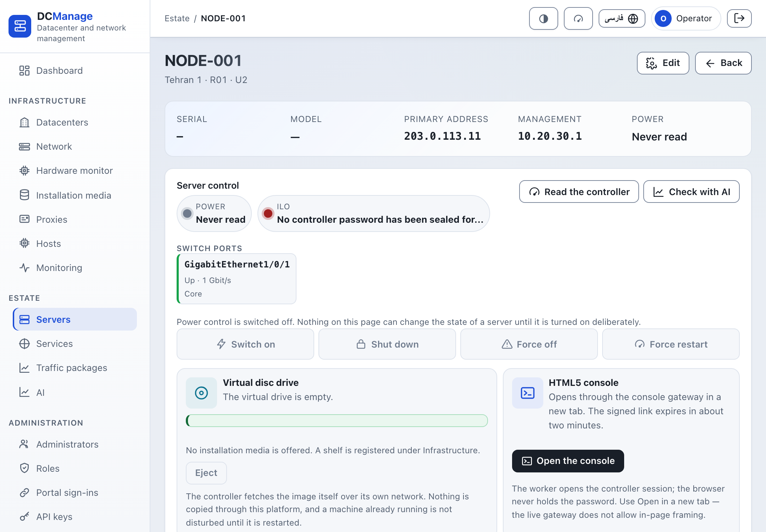The image size is (766, 532).
Task: Toggle the dark/light theme icon
Action: (543, 18)
